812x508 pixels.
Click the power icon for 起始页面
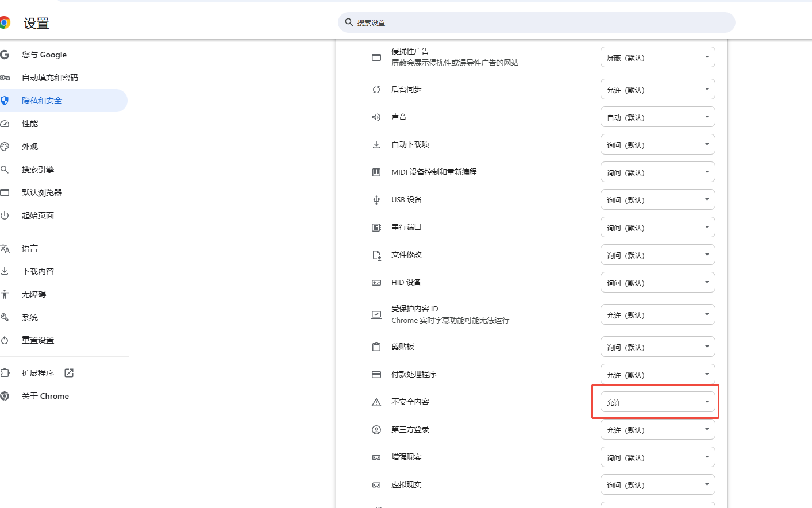5,215
